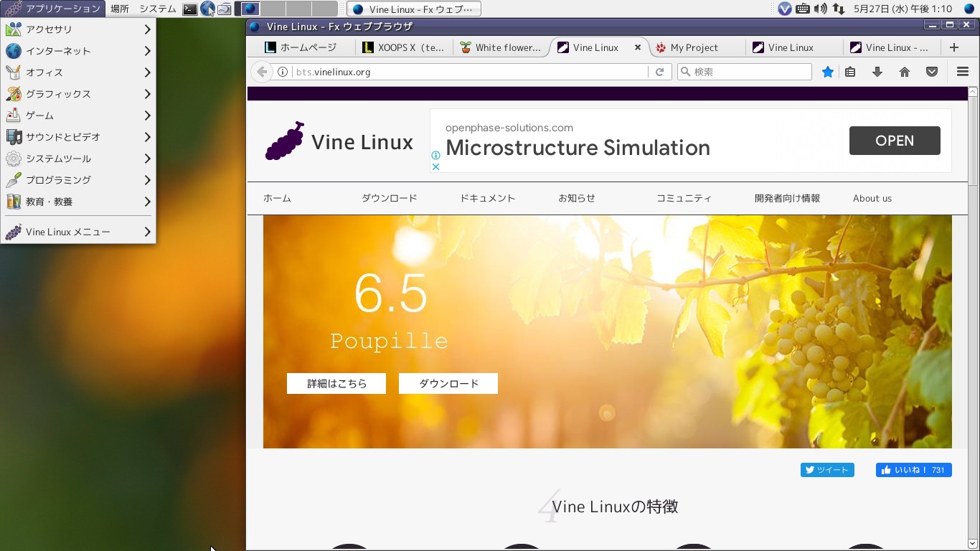This screenshot has width=980, height=551.
Task: Launch the web browser globe icon in panel
Action: (x=207, y=9)
